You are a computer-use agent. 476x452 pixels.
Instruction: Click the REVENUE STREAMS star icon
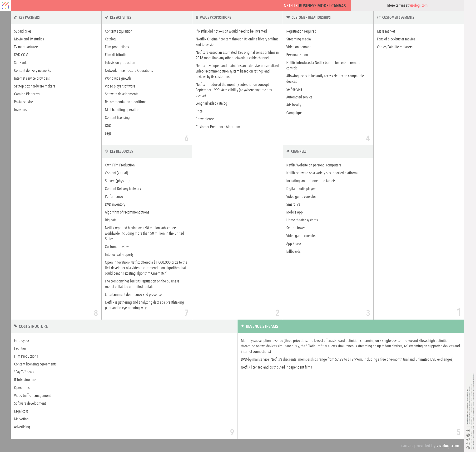click(243, 326)
